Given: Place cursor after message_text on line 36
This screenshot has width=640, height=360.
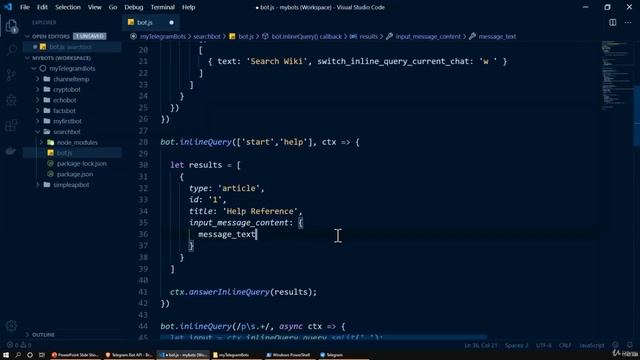Looking at the screenshot, I should 256,234.
